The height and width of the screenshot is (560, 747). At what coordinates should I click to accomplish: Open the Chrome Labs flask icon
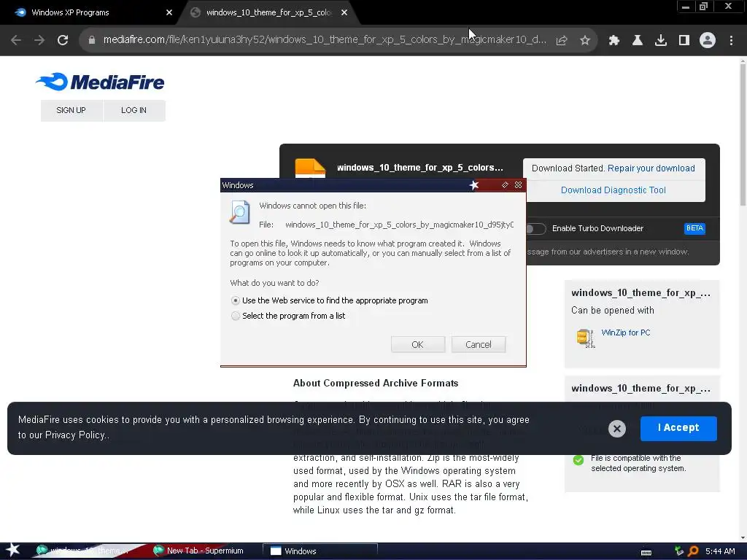pyautogui.click(x=638, y=41)
